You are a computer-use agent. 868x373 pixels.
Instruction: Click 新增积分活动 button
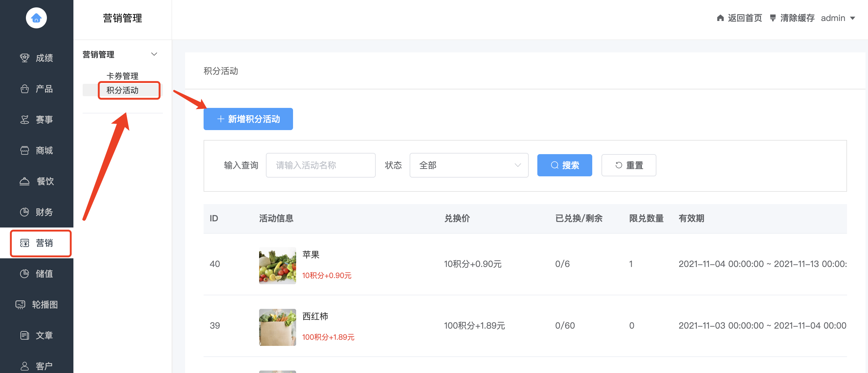[248, 119]
